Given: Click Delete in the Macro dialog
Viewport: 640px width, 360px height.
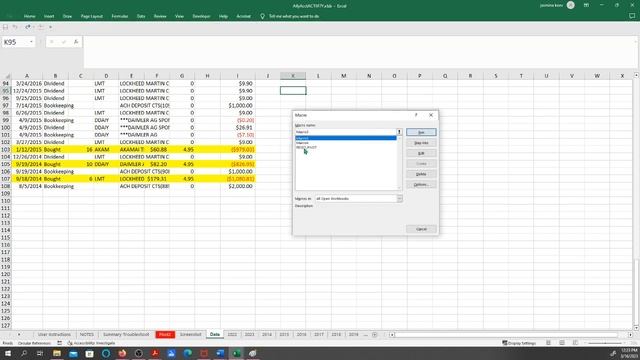Looking at the screenshot, I should pos(421,174).
